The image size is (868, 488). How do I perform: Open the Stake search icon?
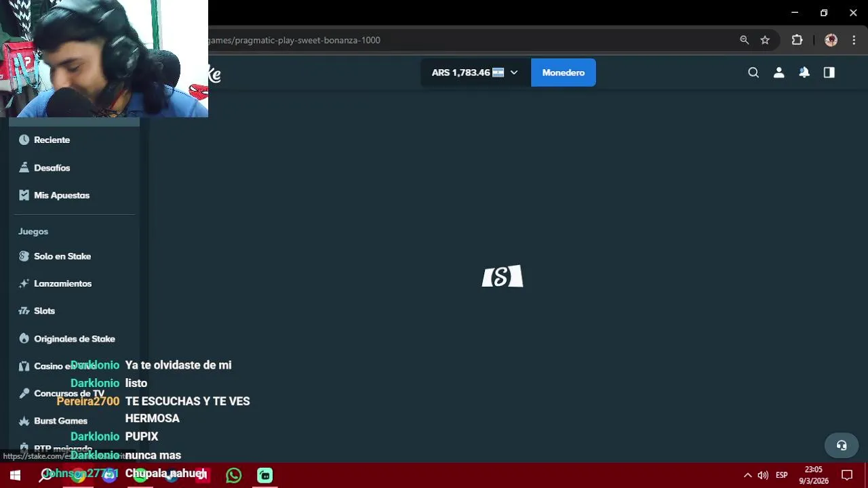pos(753,73)
